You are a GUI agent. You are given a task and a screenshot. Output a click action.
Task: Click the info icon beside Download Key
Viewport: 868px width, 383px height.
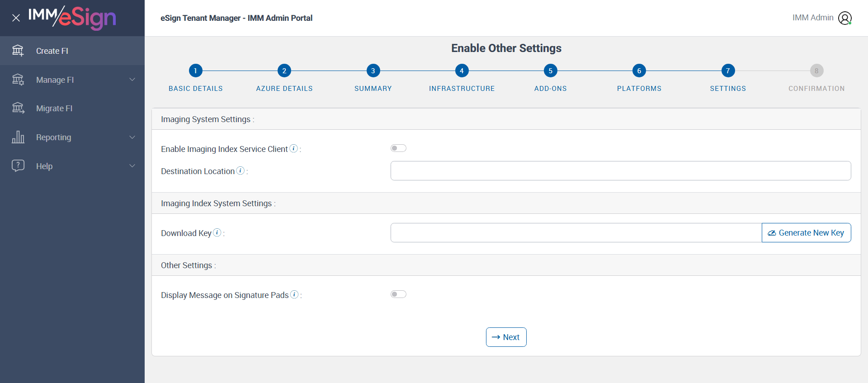click(217, 232)
